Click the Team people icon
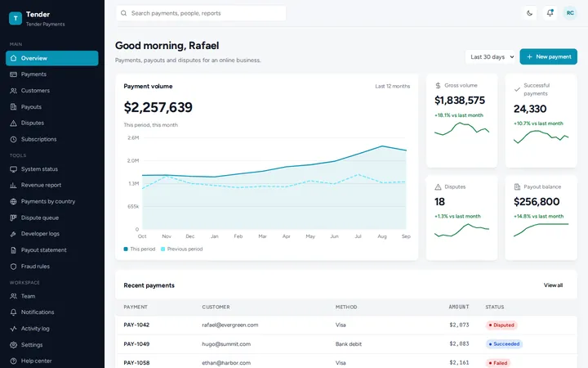The width and height of the screenshot is (588, 368). click(x=14, y=296)
